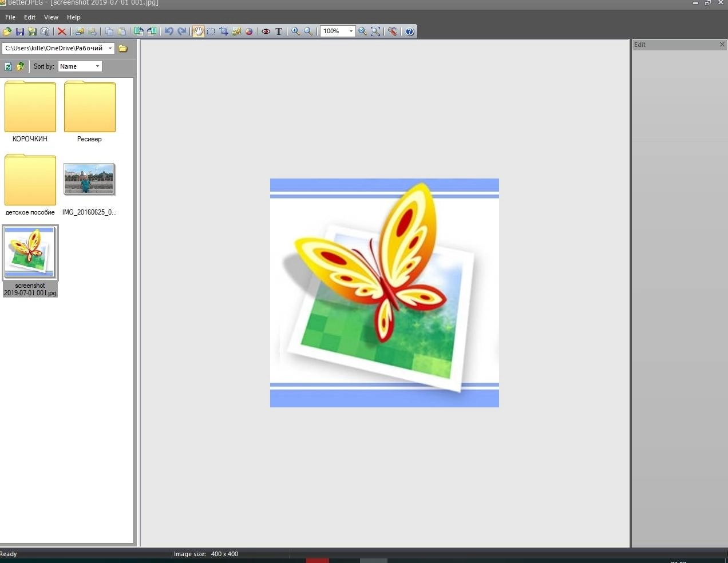The height and width of the screenshot is (563, 728).
Task: Click the grayed-out second printer icon
Action: (92, 31)
